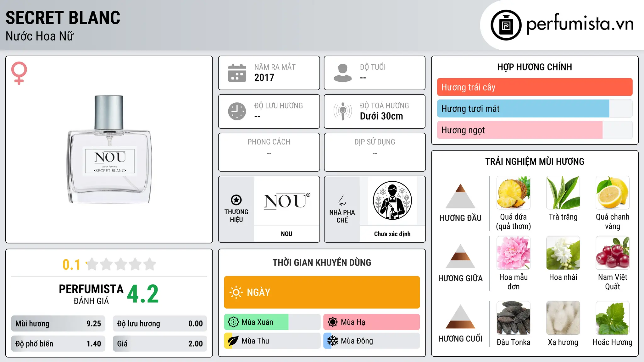644x362 pixels.
Task: Click the Nam Việt Quất label
Action: 613,282
